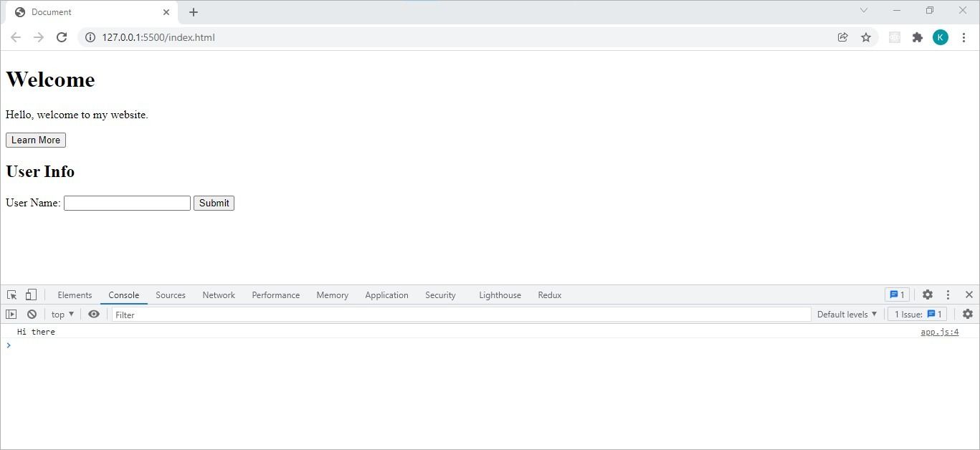Select the Document browser tab
This screenshot has height=450, width=980.
click(90, 12)
